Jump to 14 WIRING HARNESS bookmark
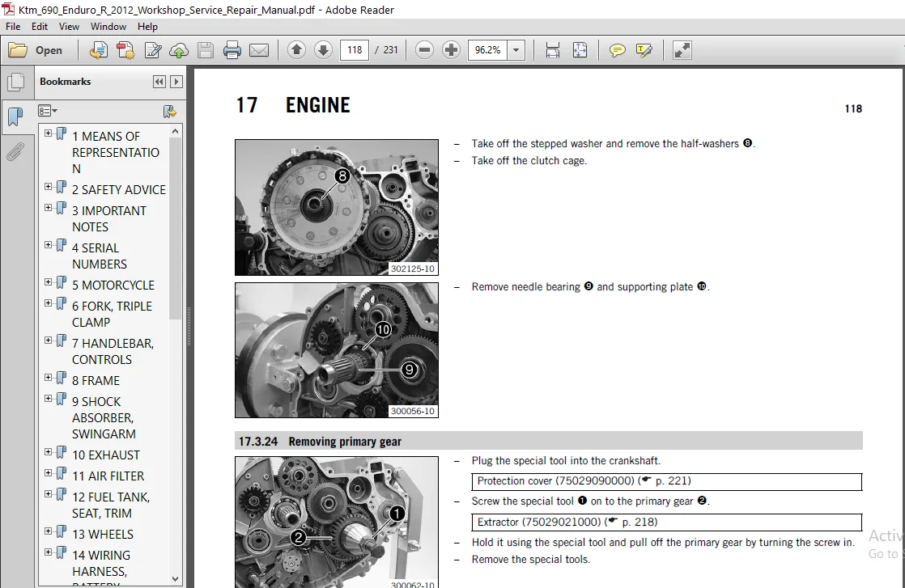This screenshot has height=588, width=905. [101, 563]
